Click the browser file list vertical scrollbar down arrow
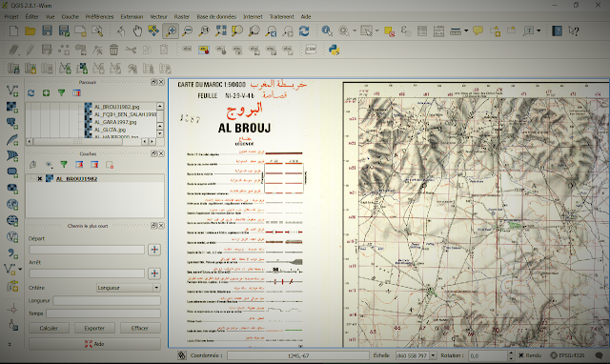This screenshot has width=610, height=364. point(160,133)
